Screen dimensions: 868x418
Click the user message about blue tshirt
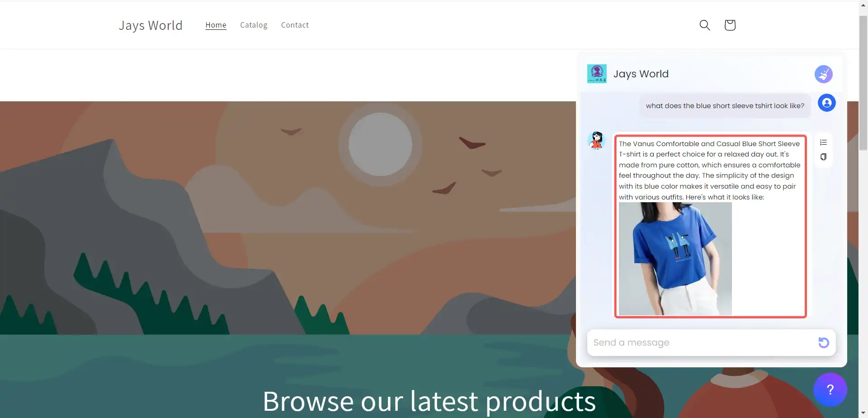[x=725, y=106]
